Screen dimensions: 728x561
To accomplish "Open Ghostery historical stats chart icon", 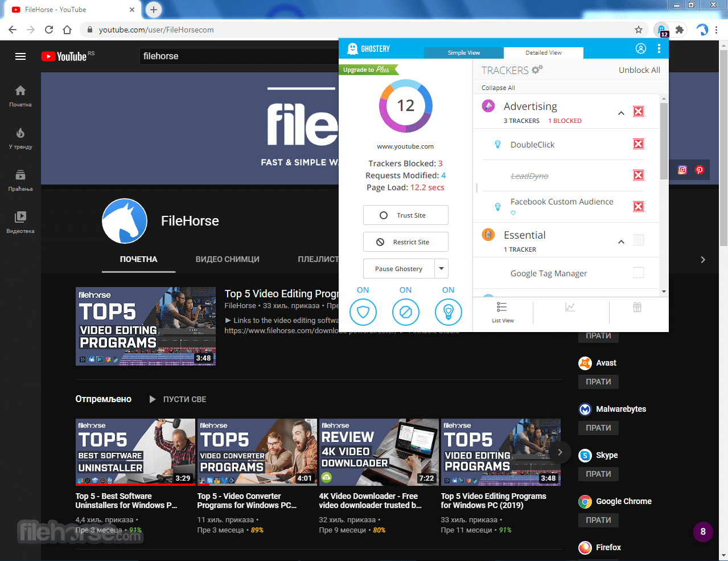I will [570, 307].
